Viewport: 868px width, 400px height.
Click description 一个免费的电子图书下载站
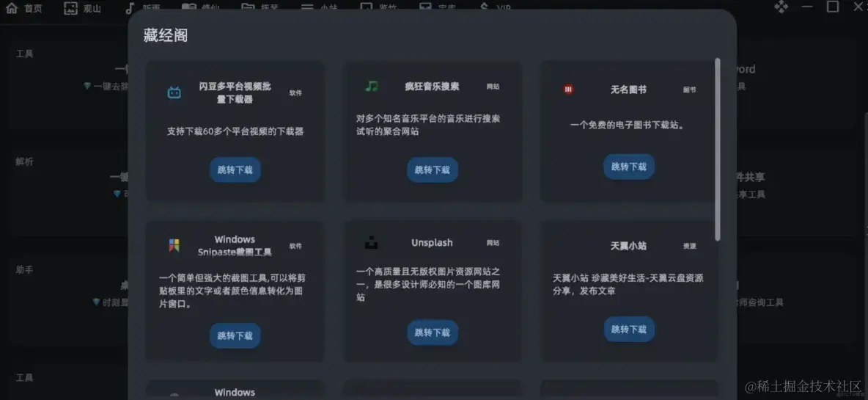(x=628, y=126)
